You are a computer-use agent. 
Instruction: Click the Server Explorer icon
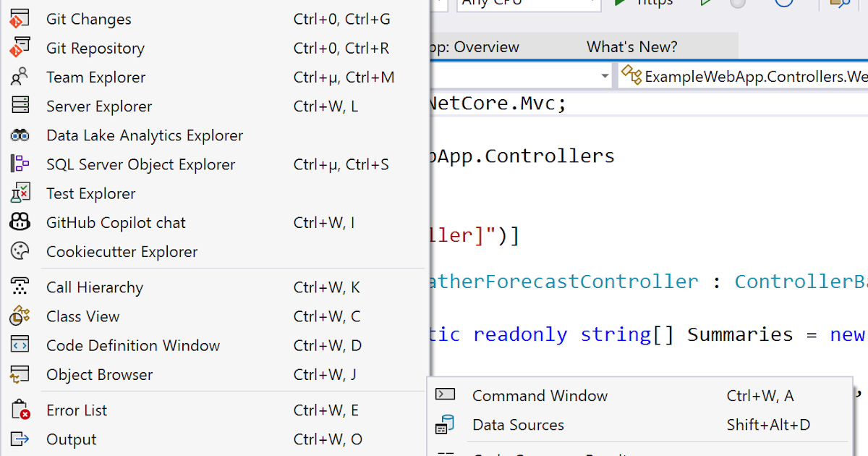[20, 106]
